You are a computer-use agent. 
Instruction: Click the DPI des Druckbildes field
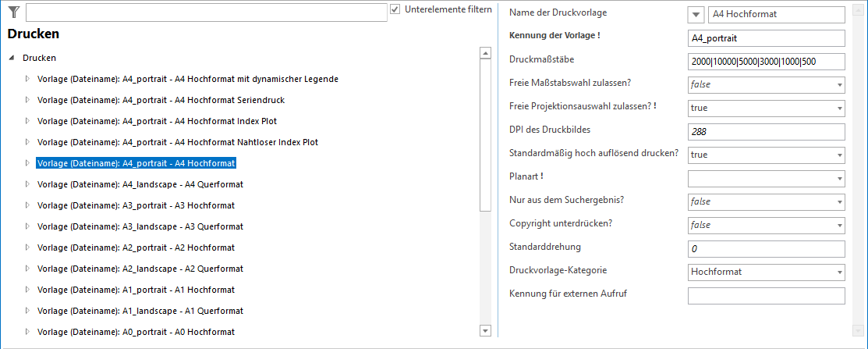click(x=766, y=132)
